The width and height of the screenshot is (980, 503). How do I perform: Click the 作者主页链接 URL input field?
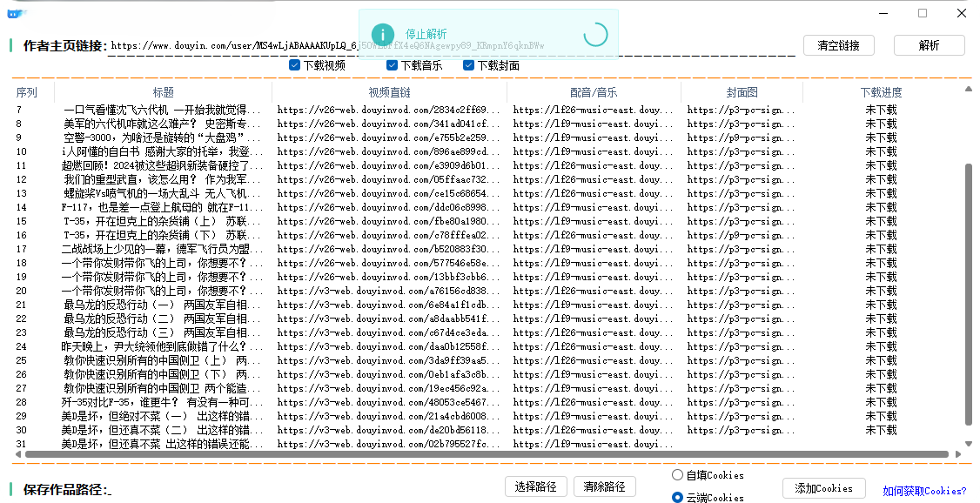(x=453, y=46)
